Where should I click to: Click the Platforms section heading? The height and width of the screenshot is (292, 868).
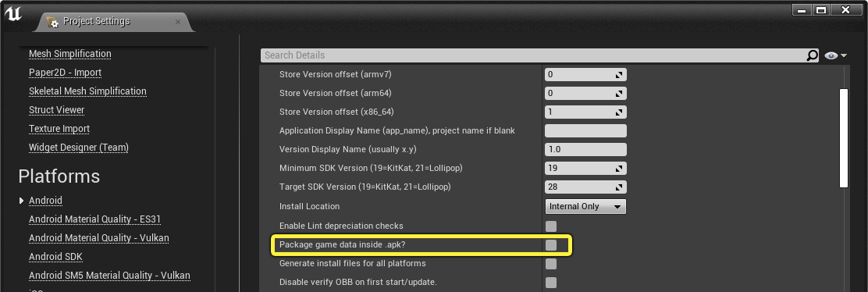59,176
